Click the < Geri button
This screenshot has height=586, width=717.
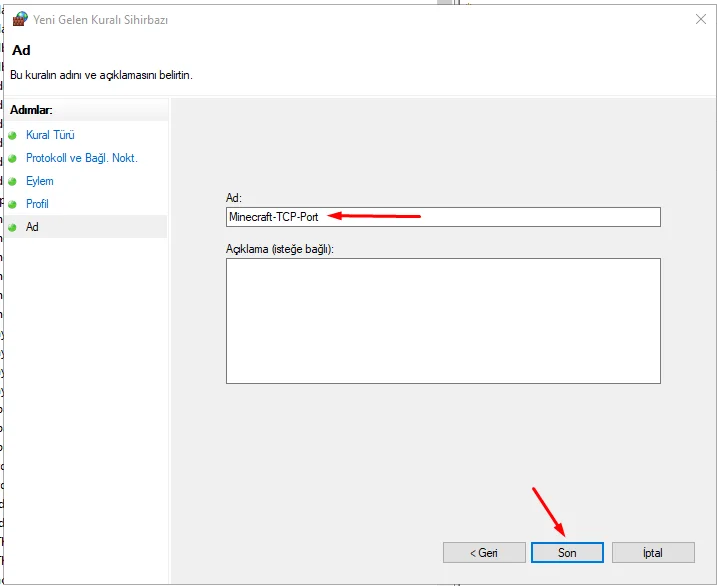pos(484,553)
